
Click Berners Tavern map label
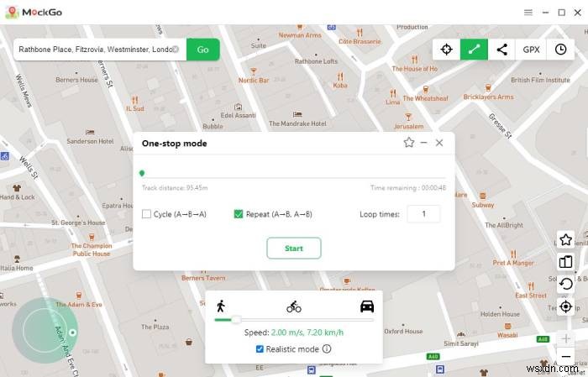(203, 278)
